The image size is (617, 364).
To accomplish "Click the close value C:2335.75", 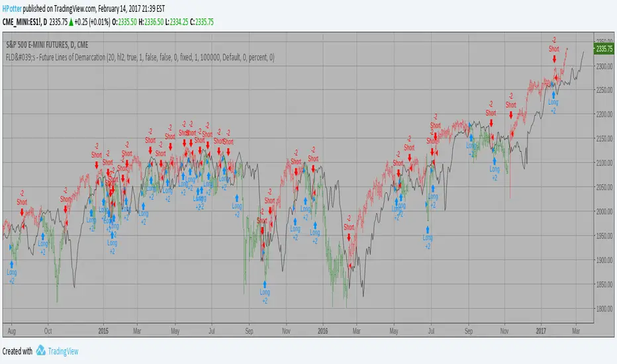I will [x=201, y=22].
